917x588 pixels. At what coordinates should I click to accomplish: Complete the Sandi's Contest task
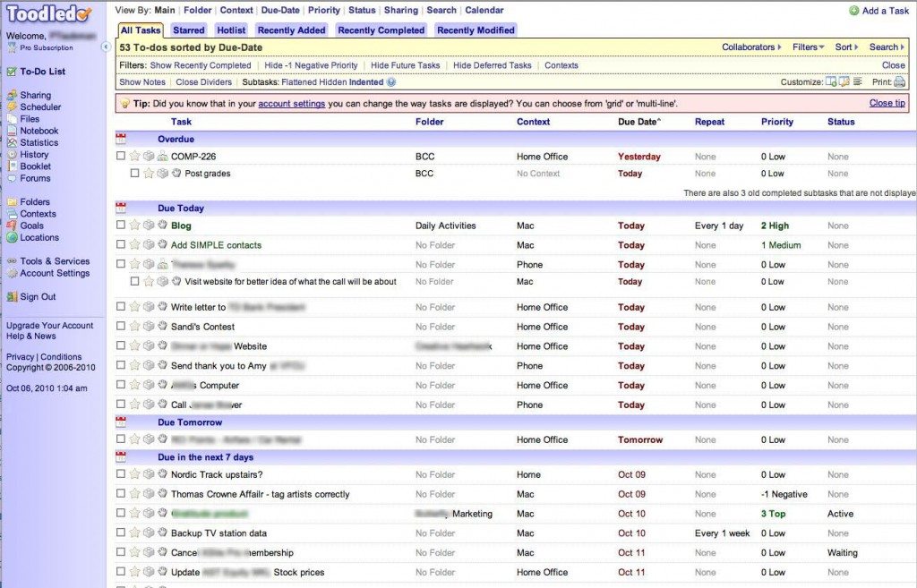(121, 326)
